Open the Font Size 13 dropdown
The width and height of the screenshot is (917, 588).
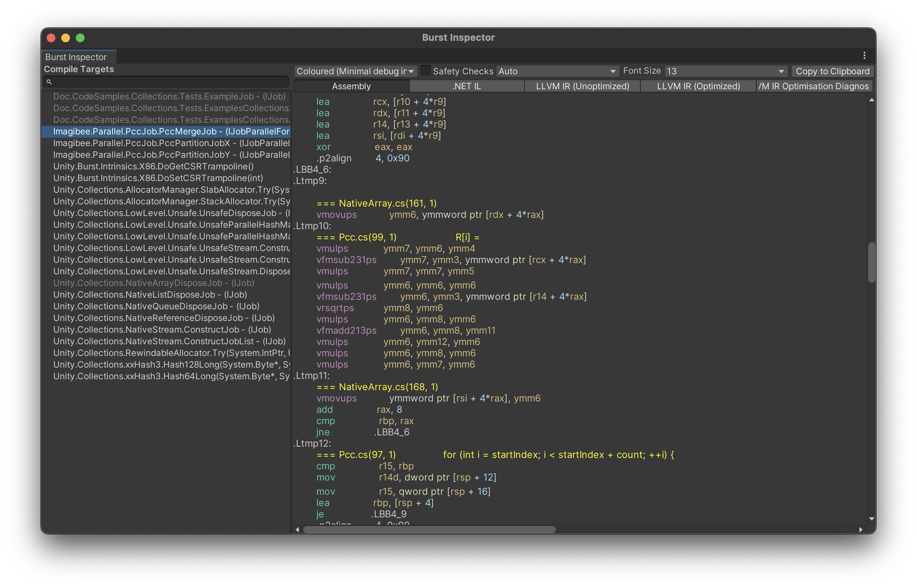726,71
